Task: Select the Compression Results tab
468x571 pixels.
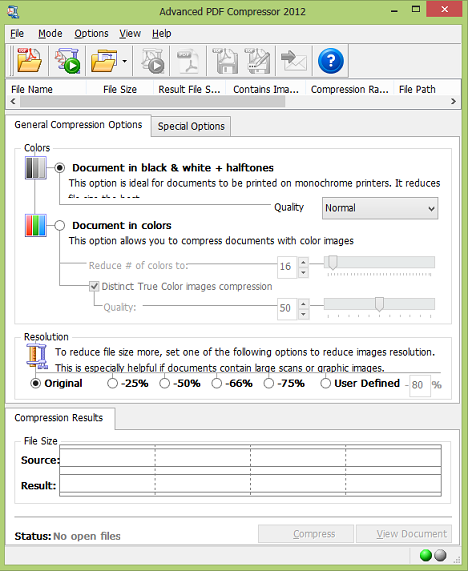Action: coord(59,418)
